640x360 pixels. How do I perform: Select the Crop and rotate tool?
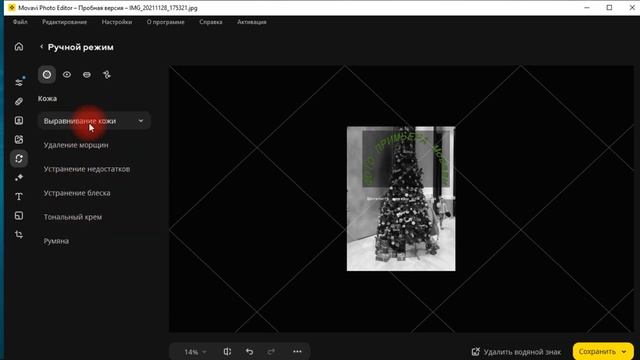(x=19, y=235)
